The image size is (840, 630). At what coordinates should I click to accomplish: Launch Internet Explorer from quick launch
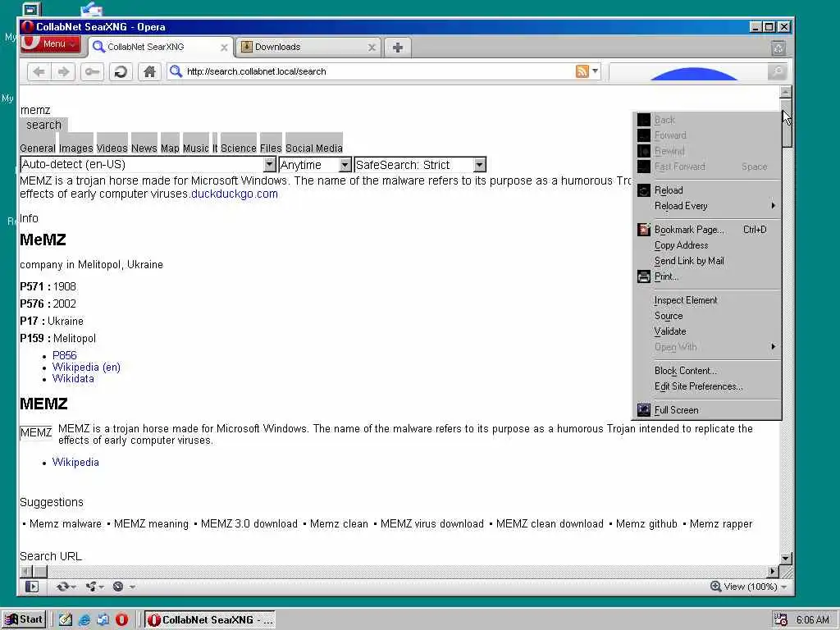[84, 619]
